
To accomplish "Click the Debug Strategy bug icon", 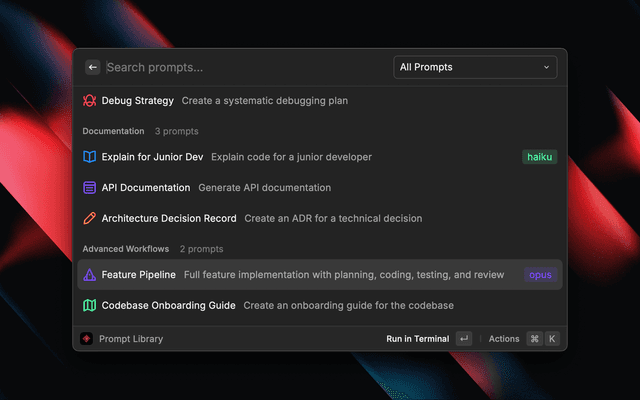I will [x=89, y=101].
